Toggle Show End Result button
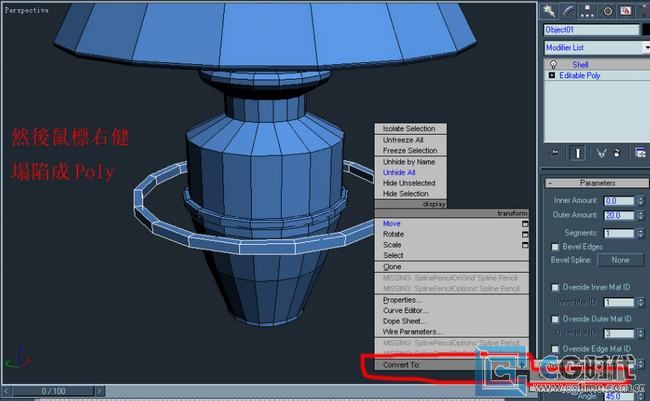 click(x=577, y=153)
